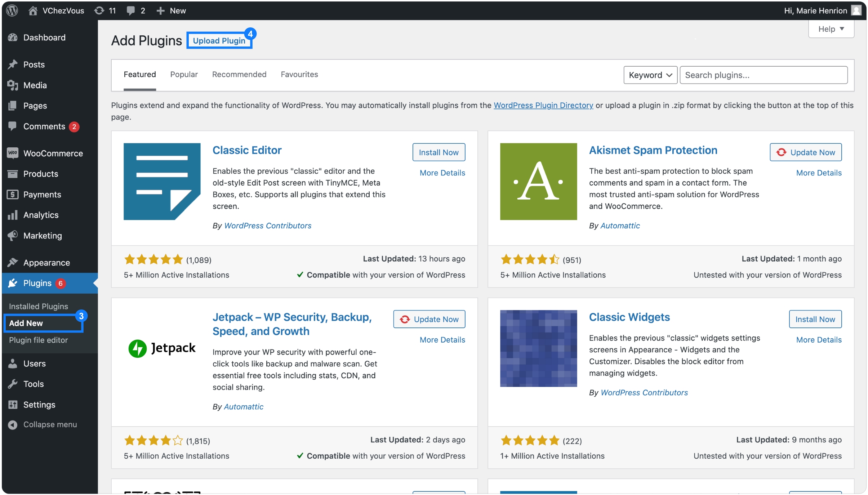Click the Products icon in sidebar
Image resolution: width=868 pixels, height=495 pixels.
(x=13, y=174)
